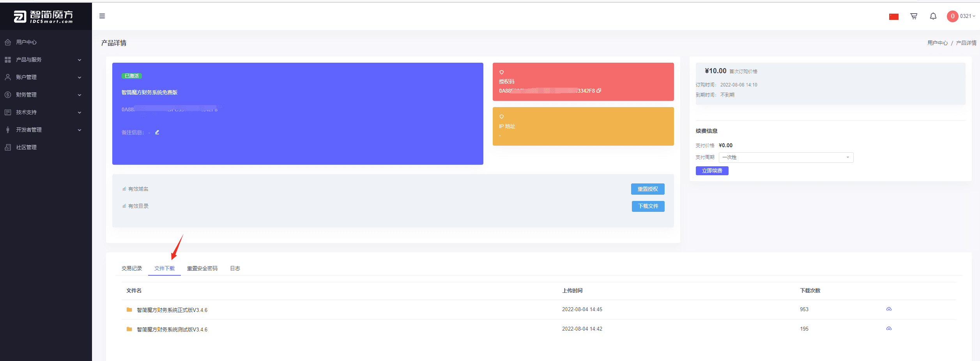
Task: Switch language via Chinese flag icon
Action: tap(894, 16)
